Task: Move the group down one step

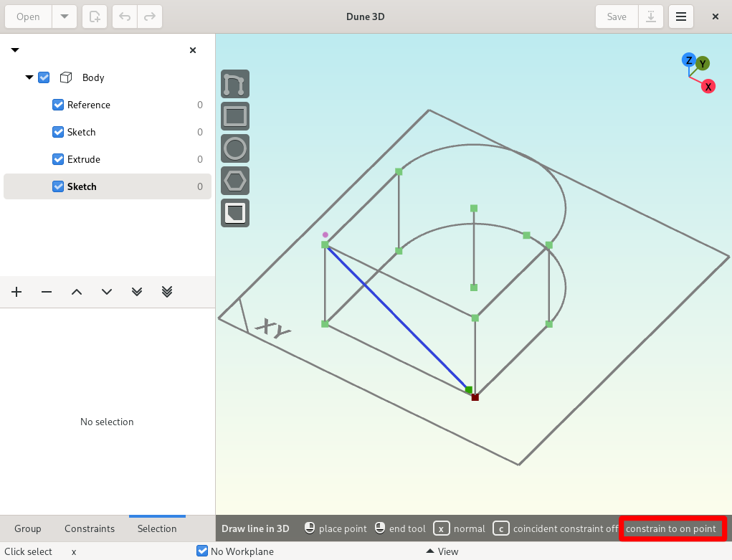Action: tap(107, 292)
